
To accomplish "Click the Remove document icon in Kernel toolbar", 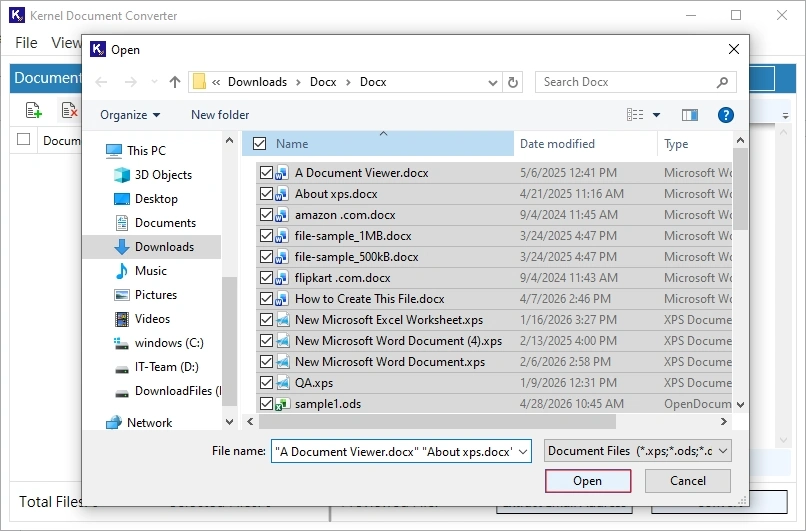I will pyautogui.click(x=69, y=111).
